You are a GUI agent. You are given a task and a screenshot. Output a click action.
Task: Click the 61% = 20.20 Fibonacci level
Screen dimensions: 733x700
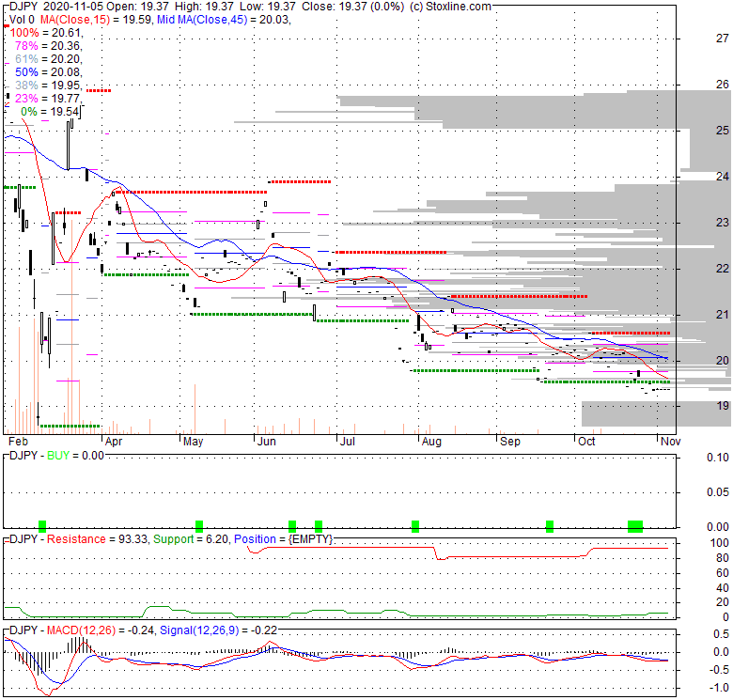tap(49, 59)
